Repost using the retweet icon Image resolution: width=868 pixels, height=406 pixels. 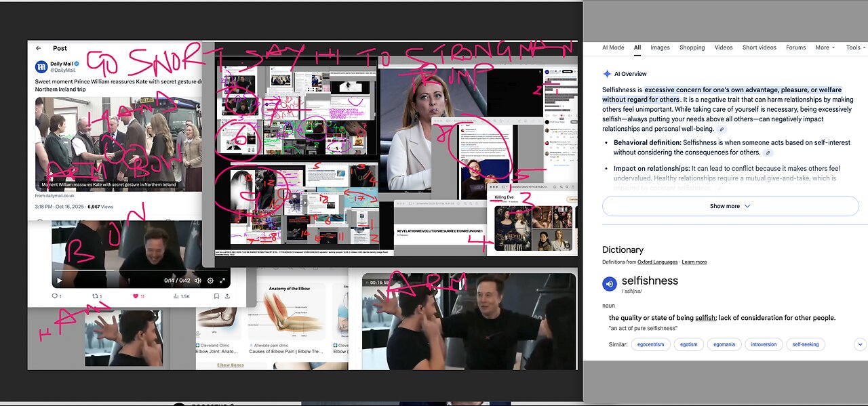(96, 296)
